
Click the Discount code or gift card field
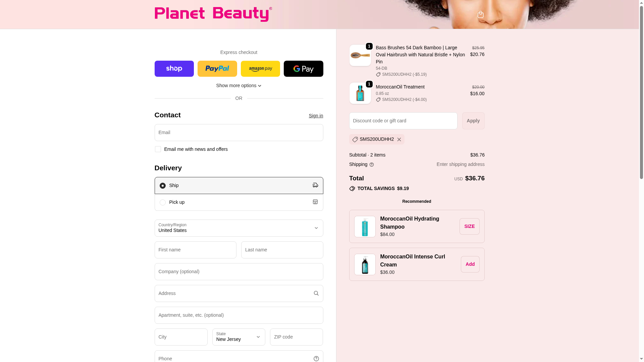[x=403, y=121]
